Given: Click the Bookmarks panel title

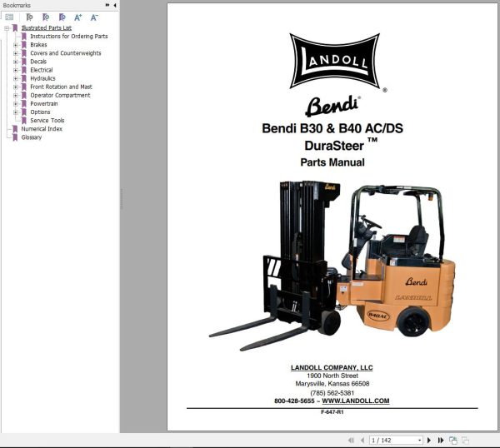Looking at the screenshot, I should (17, 6).
